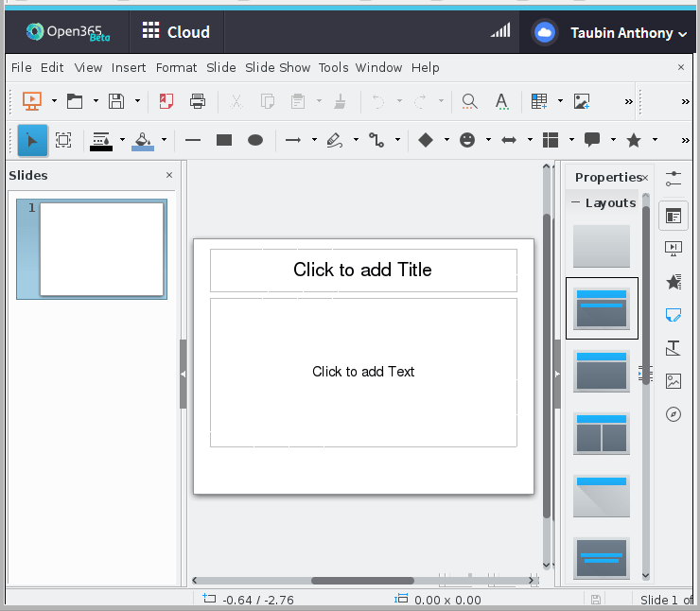The image size is (700, 611).
Task: Open dropdown next to table icon
Action: tap(560, 101)
